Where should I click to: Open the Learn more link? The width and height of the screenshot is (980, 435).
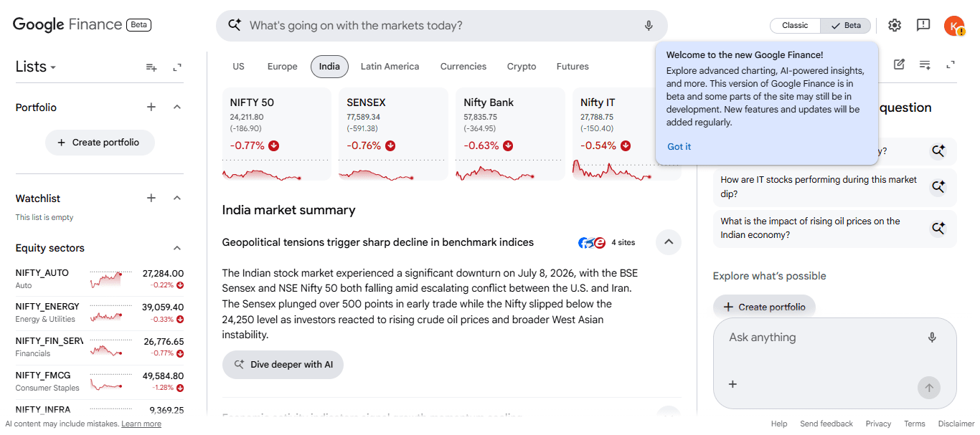[x=141, y=424]
